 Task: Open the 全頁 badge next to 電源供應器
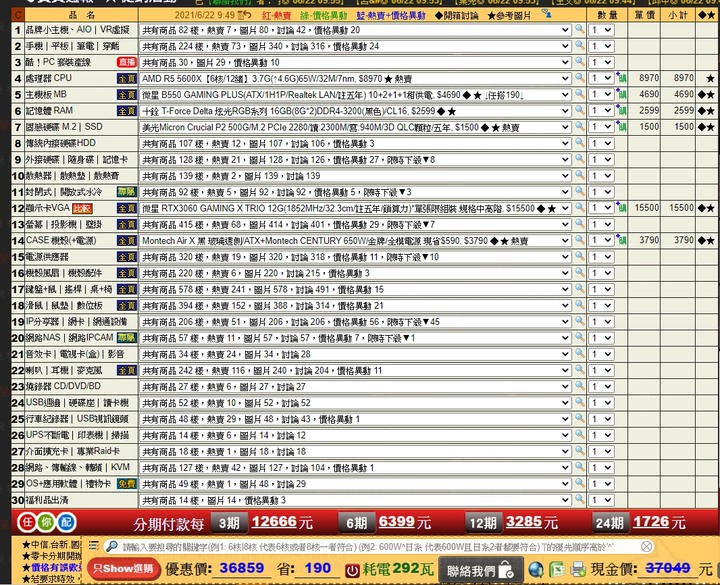point(127,257)
